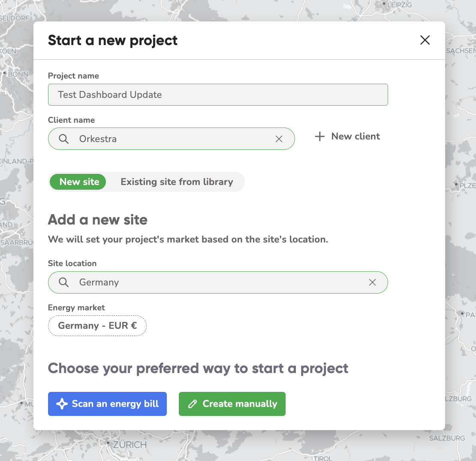Clear the Germany site location field

[x=372, y=282]
